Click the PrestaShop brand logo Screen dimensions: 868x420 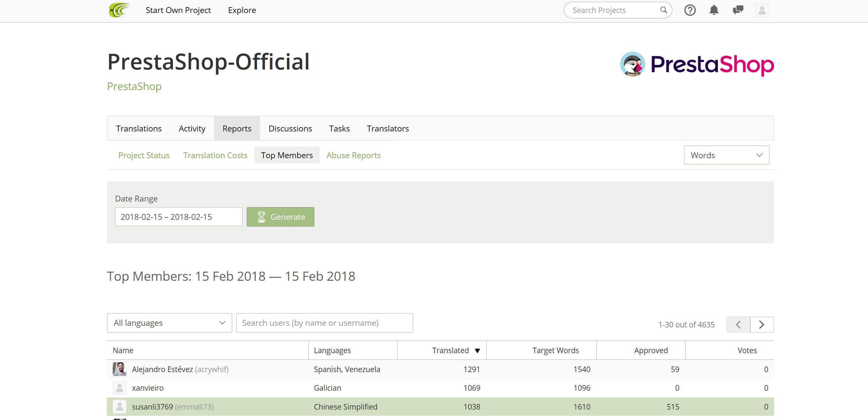pos(697,64)
